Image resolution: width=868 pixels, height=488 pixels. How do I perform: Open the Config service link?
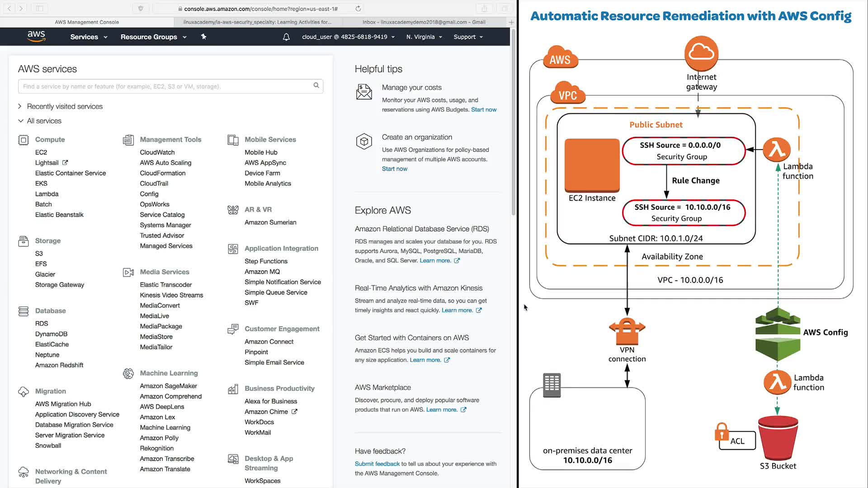(149, 194)
